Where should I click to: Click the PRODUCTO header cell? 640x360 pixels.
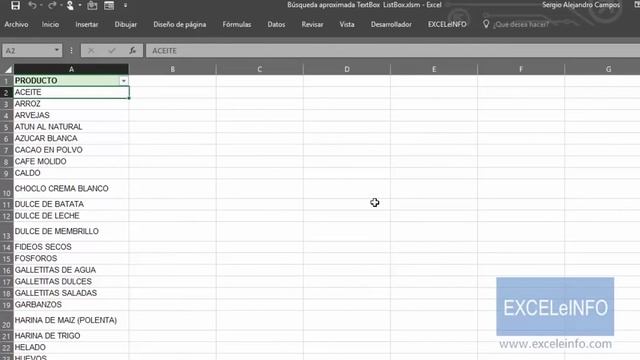tap(71, 80)
